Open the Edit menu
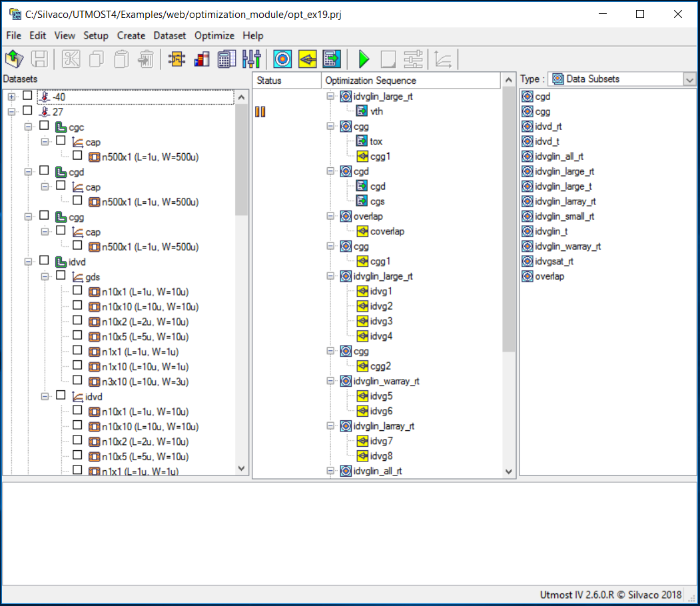This screenshot has width=700, height=606. click(38, 35)
